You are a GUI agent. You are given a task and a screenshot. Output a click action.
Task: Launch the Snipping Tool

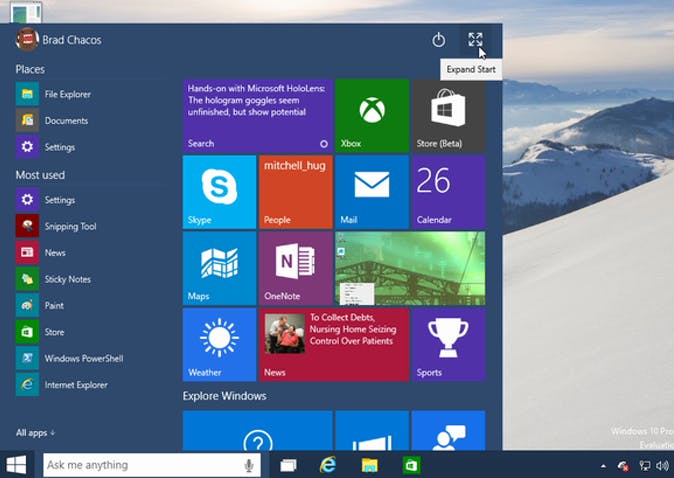point(56,226)
